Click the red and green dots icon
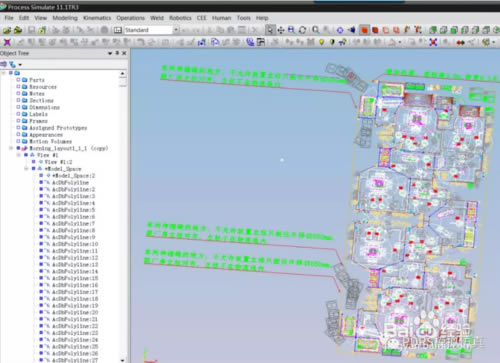This screenshot has height=363, width=500. 460,43
